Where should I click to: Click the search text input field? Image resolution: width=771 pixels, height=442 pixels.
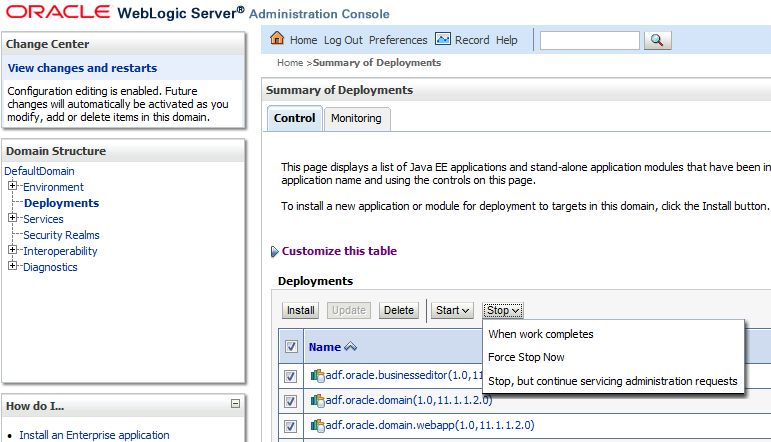coord(590,40)
